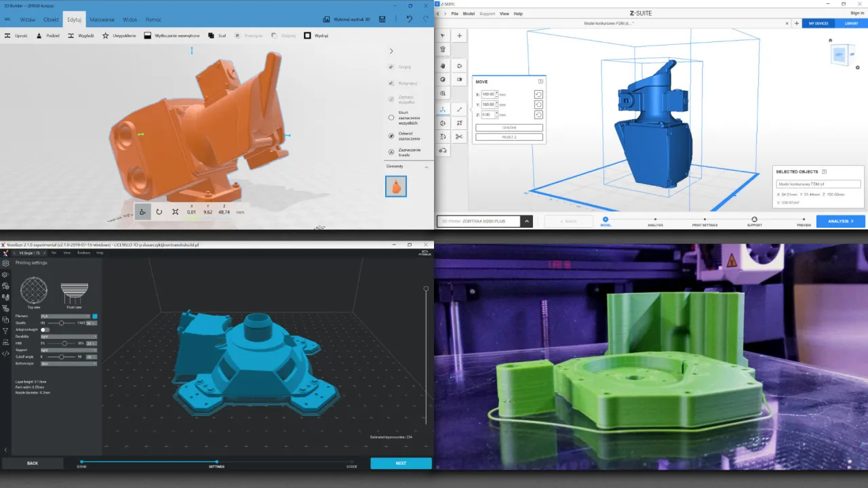The width and height of the screenshot is (868, 488).
Task: Pick the scissors cut tool in Z-SUITE
Action: [x=459, y=136]
